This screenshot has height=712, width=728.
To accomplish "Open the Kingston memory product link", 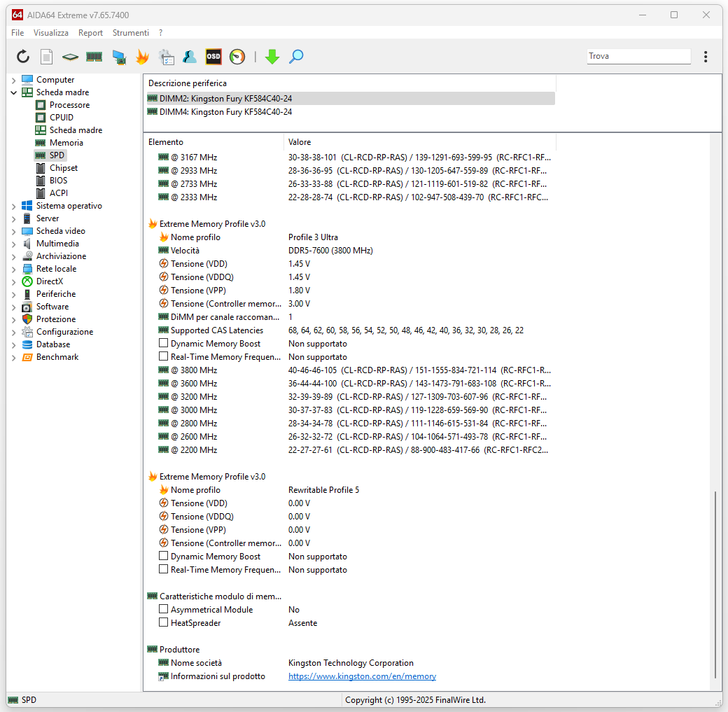I will click(x=362, y=676).
